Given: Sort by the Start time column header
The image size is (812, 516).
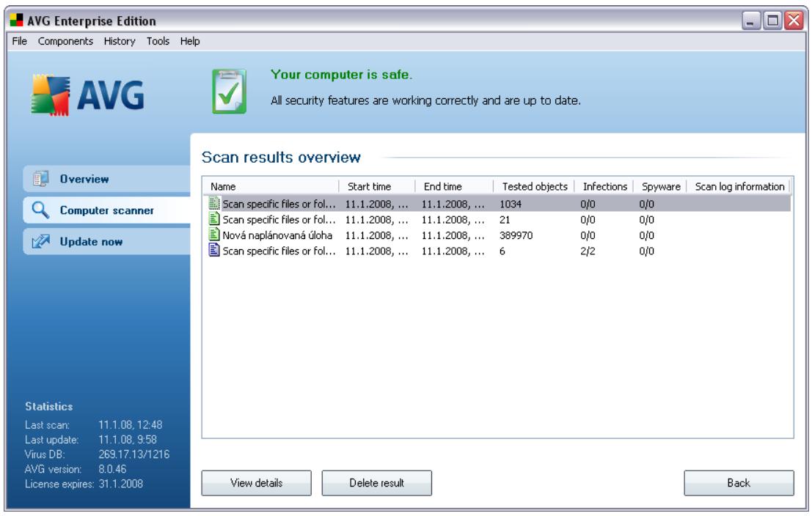Looking at the screenshot, I should tap(377, 186).
